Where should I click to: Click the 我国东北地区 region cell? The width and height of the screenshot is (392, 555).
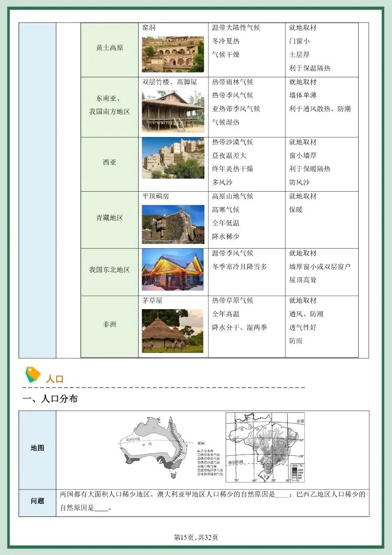tap(110, 272)
